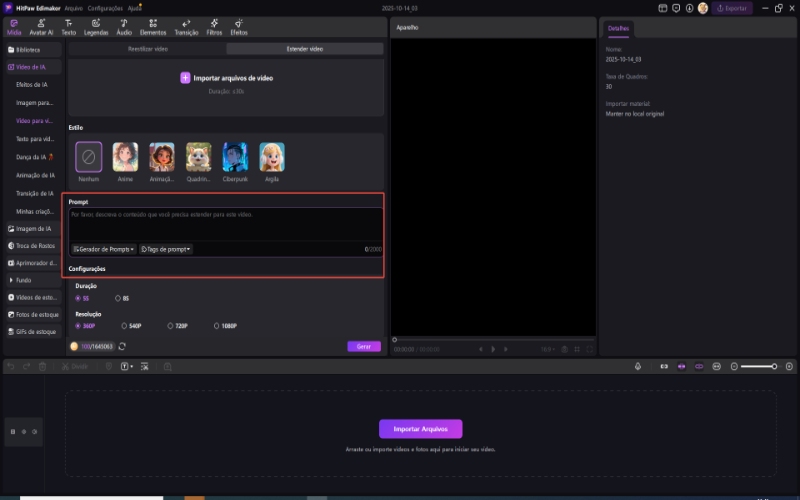The image size is (800, 500).
Task: Click the Gerar button
Action: [364, 346]
